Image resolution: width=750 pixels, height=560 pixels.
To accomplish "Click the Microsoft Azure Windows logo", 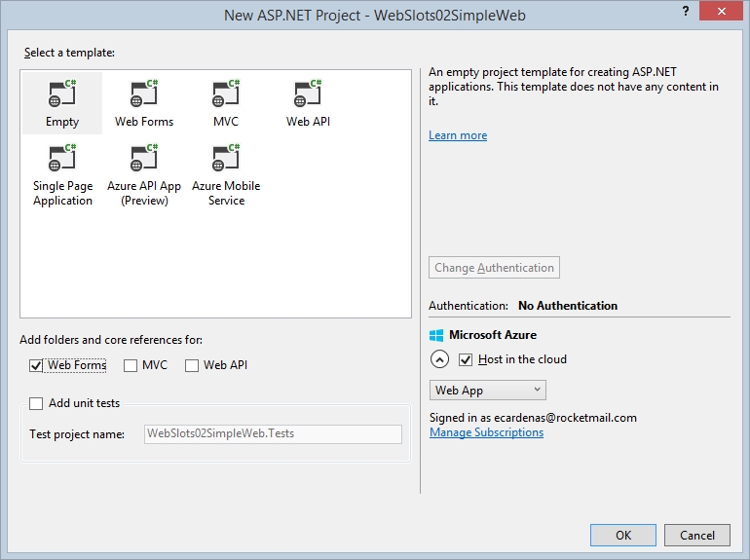I will pos(436,335).
